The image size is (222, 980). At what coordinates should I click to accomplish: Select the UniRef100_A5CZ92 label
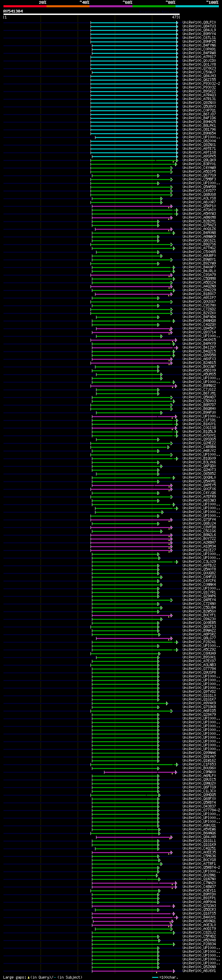(x=199, y=649)
